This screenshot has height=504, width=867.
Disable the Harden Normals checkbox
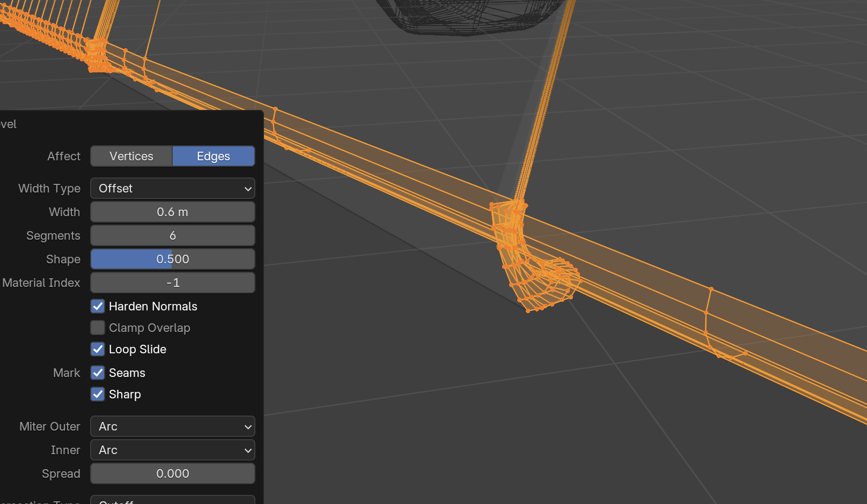(98, 306)
